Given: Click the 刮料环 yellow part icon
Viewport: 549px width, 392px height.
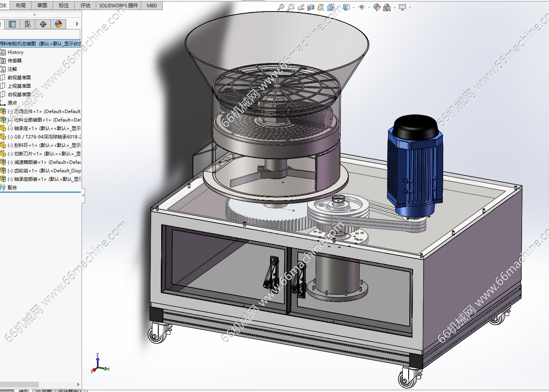Looking at the screenshot, I should [3, 145].
